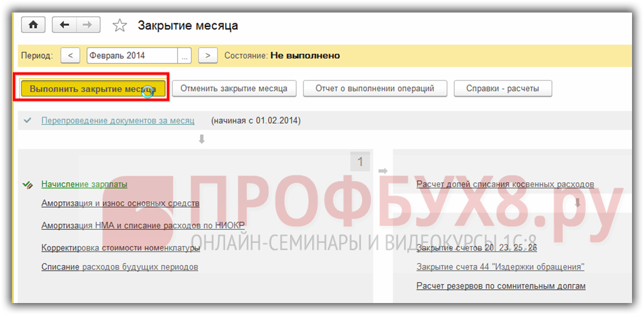
Task: Switch to next period with > button
Action: click(208, 56)
